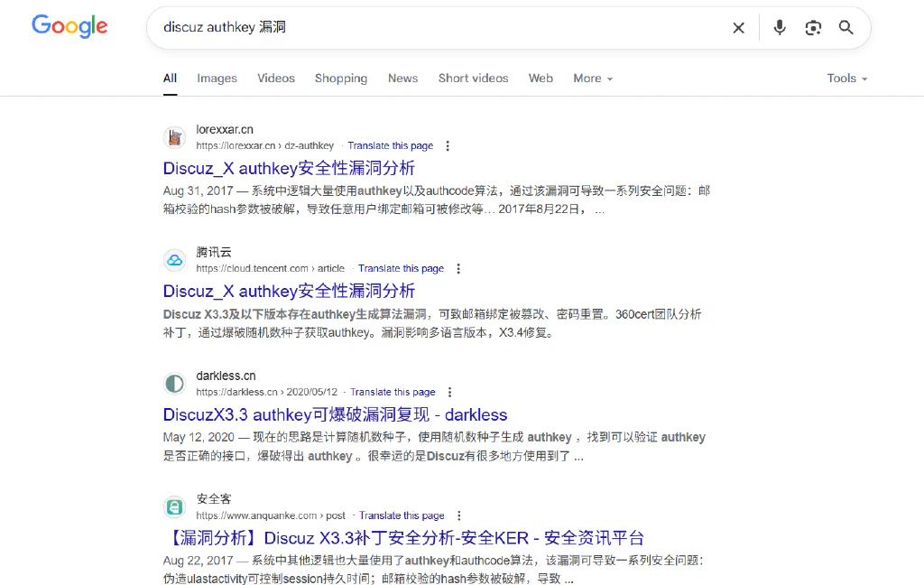Switch to the Web tab
The height and width of the screenshot is (585, 924).
pos(541,79)
